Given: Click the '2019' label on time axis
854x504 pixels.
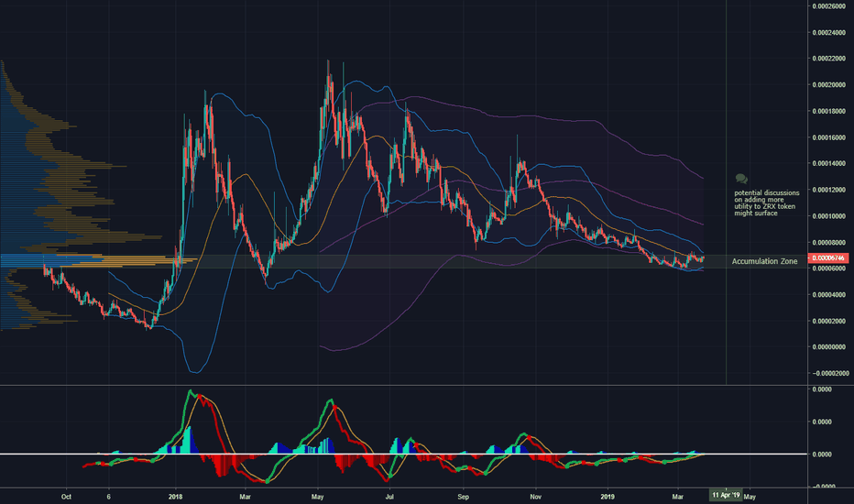Looking at the screenshot, I should pyautogui.click(x=608, y=497).
